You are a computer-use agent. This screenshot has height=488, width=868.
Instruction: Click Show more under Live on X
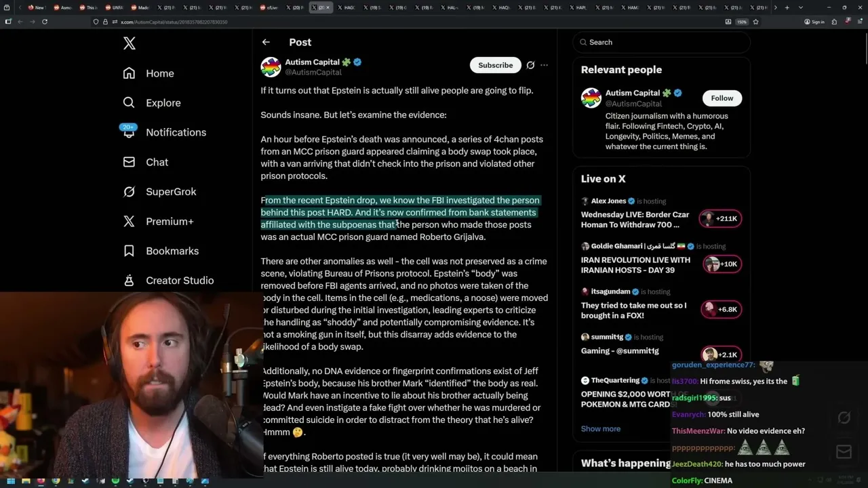click(601, 429)
